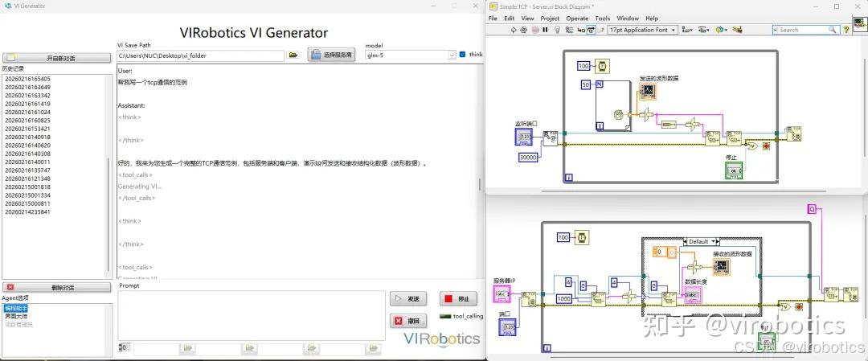Select the 30000 numeric constant
The height and width of the screenshot is (361, 868).
click(x=530, y=158)
